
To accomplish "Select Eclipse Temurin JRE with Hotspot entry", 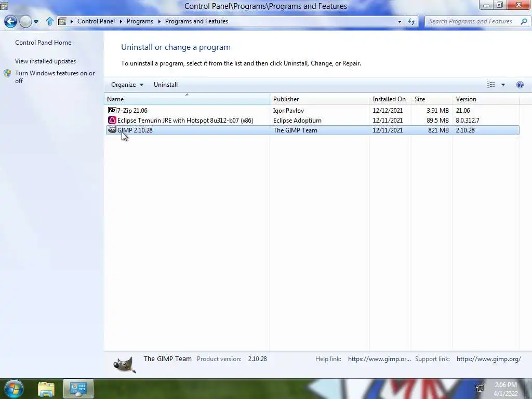I will pyautogui.click(x=312, y=120).
